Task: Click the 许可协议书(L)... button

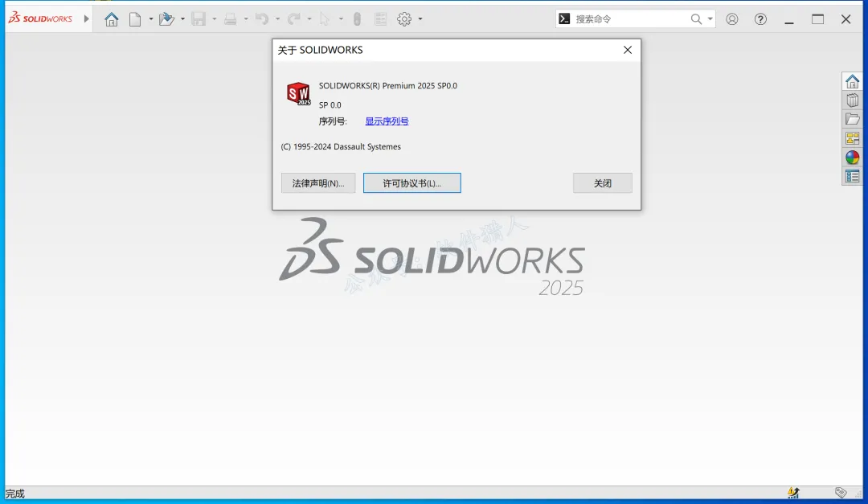Action: tap(411, 183)
